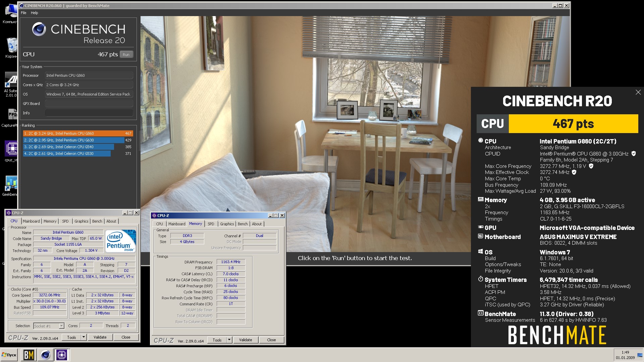Click the GPU icon in BenchMate panel
Screen dimensions: 644x362
click(x=481, y=227)
